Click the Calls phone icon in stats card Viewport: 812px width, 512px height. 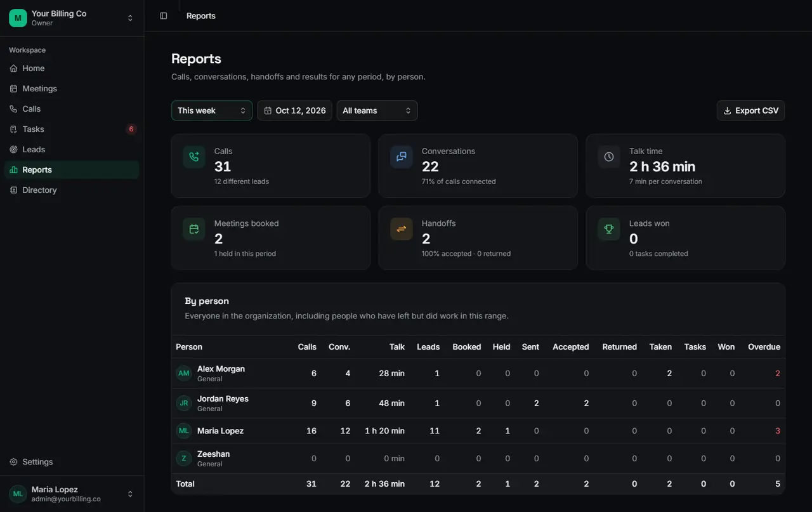(x=194, y=157)
